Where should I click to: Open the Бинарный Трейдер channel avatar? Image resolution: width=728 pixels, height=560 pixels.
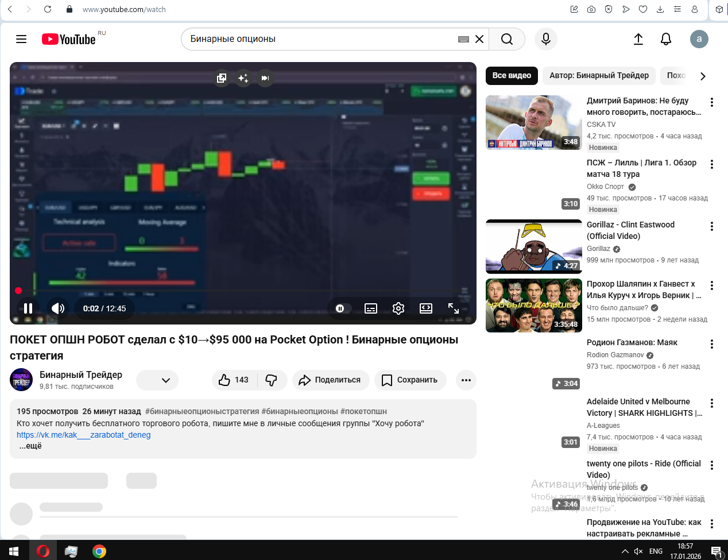click(21, 380)
